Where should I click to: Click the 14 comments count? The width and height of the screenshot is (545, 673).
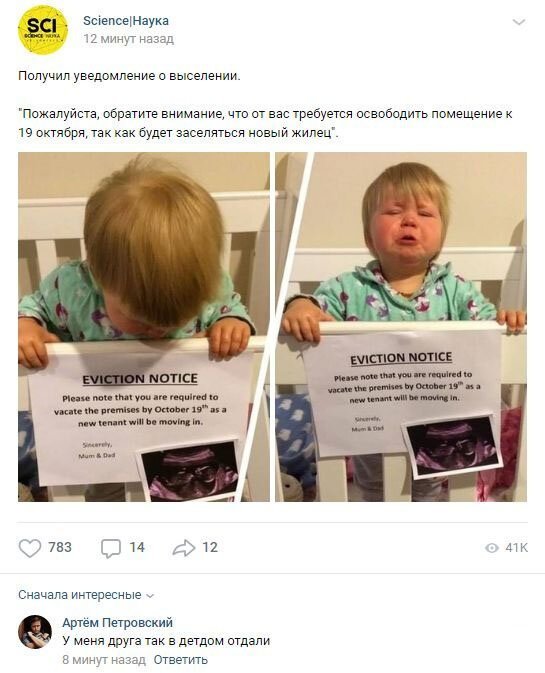click(137, 548)
